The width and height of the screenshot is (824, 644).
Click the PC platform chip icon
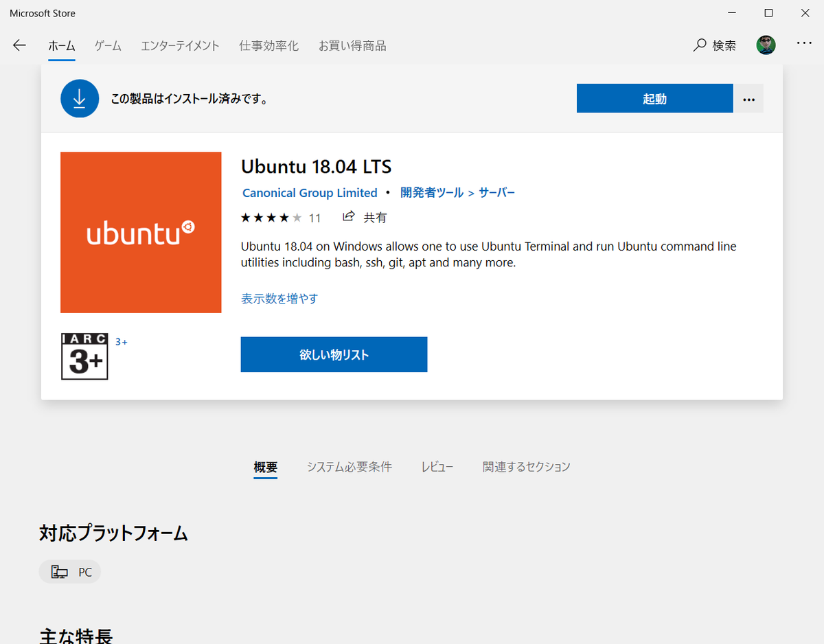58,571
